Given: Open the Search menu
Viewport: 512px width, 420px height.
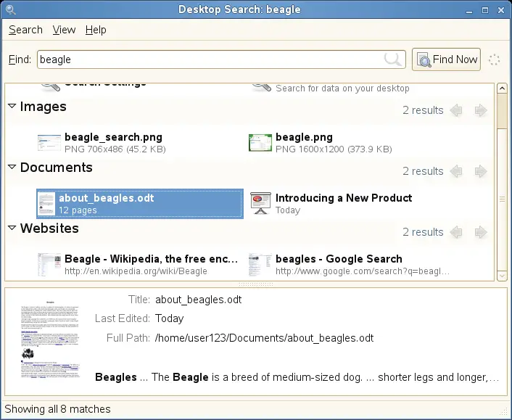Looking at the screenshot, I should [25, 30].
